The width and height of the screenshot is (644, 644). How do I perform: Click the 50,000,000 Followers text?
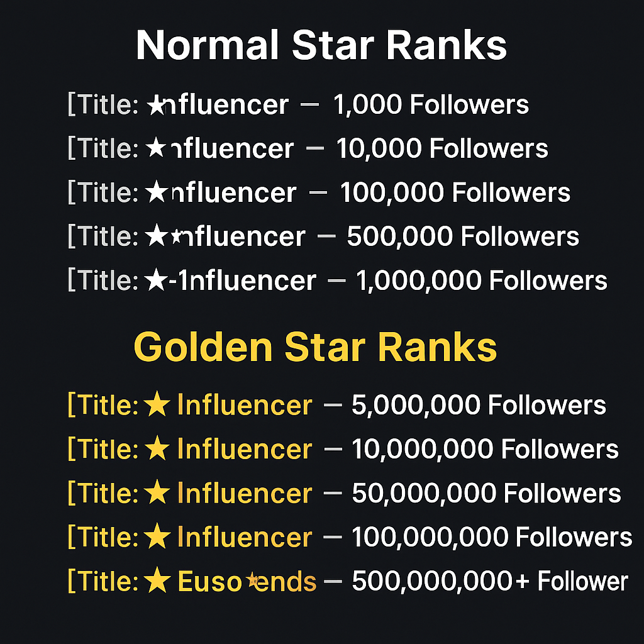click(x=486, y=493)
